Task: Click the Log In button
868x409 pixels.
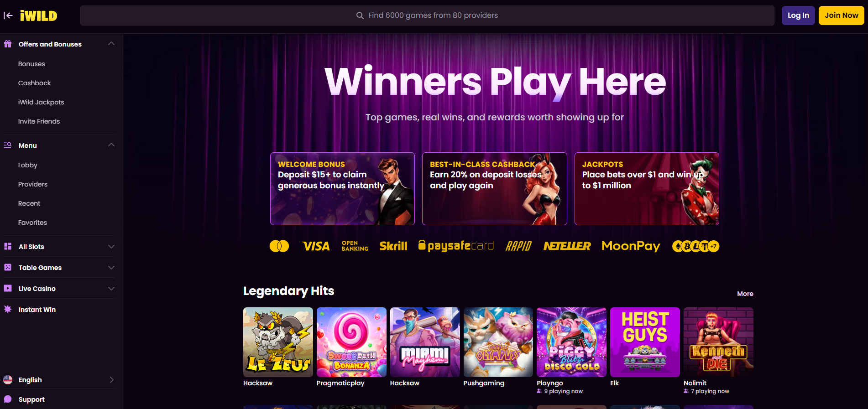Action: [x=798, y=16]
